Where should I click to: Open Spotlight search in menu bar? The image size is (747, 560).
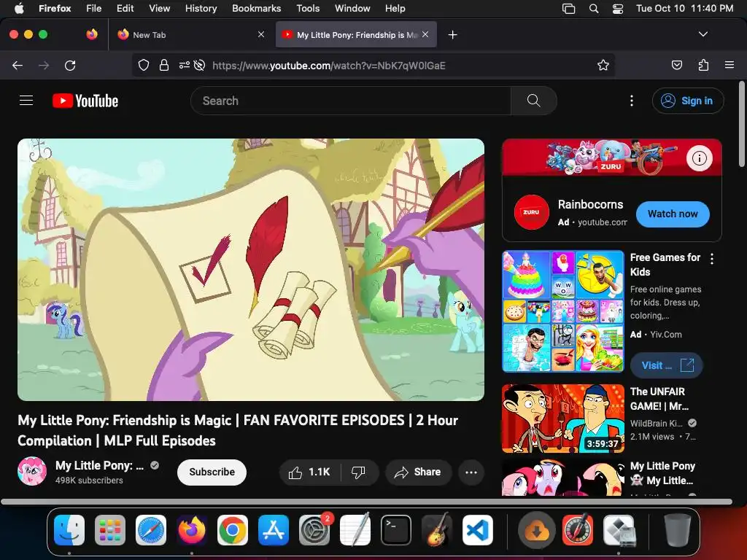(x=594, y=9)
